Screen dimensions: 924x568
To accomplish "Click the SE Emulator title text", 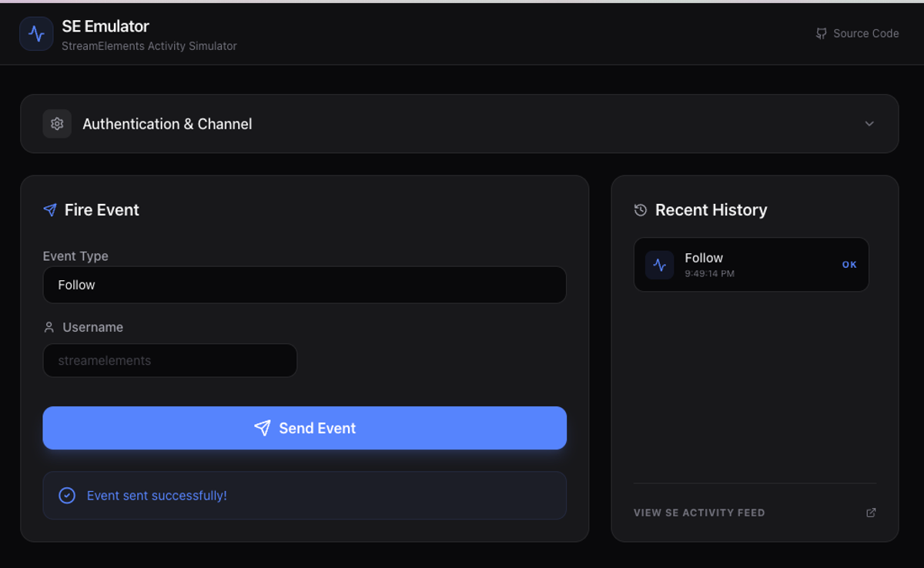I will click(x=105, y=27).
